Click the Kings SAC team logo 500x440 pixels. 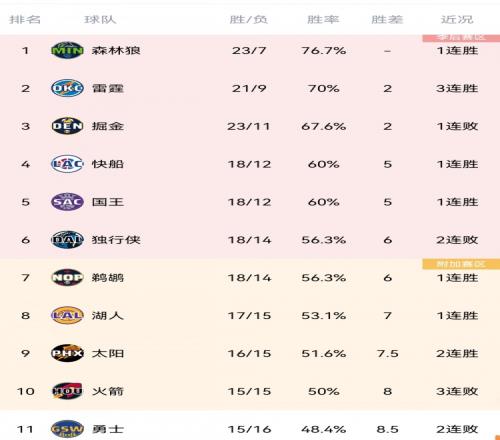point(67,202)
